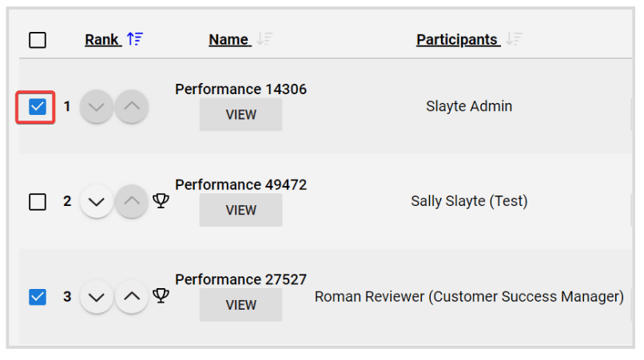Click the Rank ascending sort icon

[135, 39]
